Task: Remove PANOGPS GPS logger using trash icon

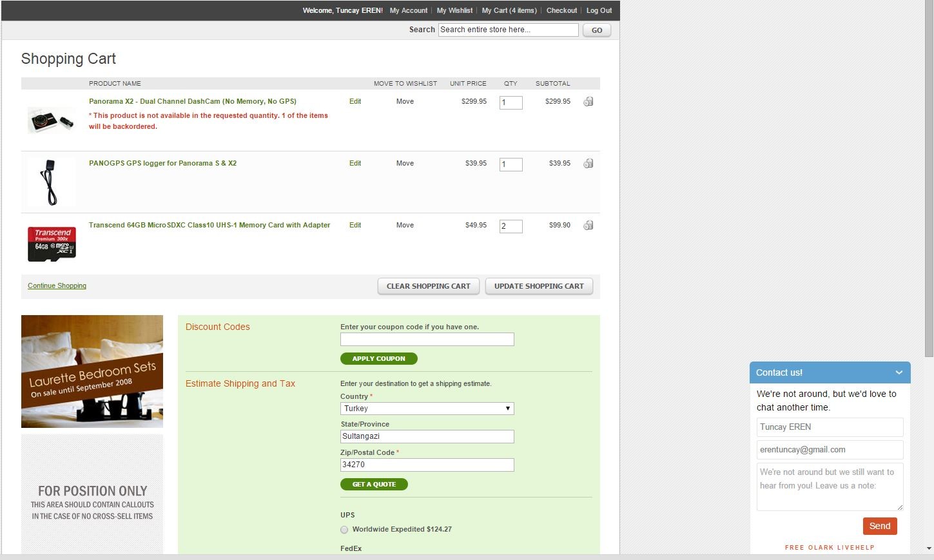Action: click(x=589, y=163)
